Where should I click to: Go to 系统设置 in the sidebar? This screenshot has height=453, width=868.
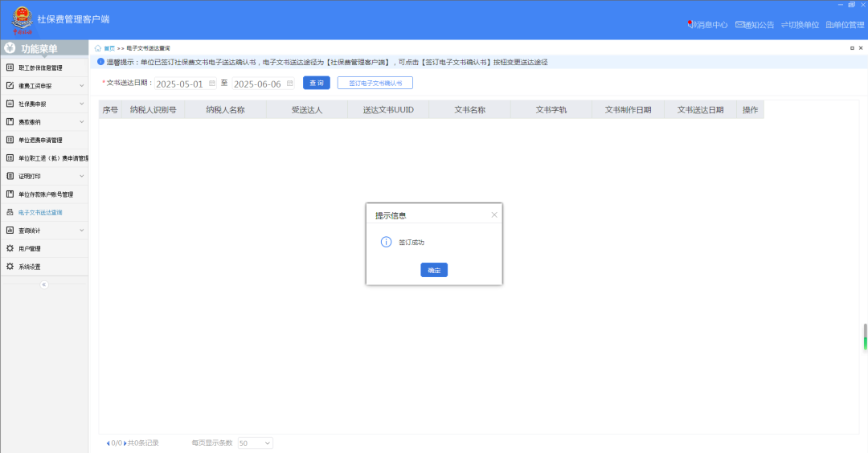(30, 267)
